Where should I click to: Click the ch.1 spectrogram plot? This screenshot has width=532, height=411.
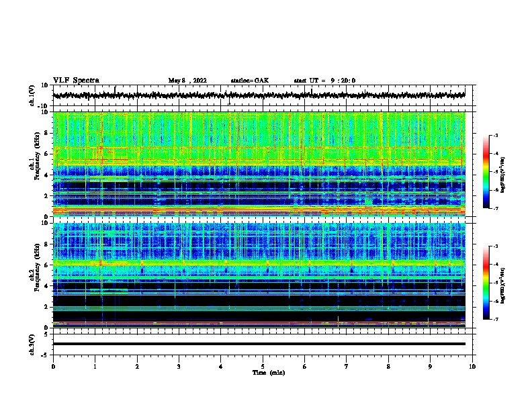(x=259, y=164)
